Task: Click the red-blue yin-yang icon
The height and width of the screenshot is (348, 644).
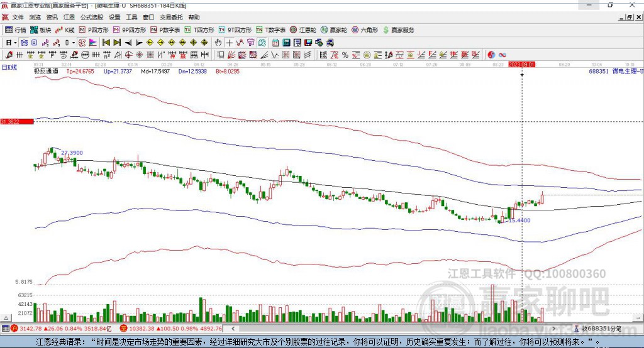Action: click(x=491, y=55)
